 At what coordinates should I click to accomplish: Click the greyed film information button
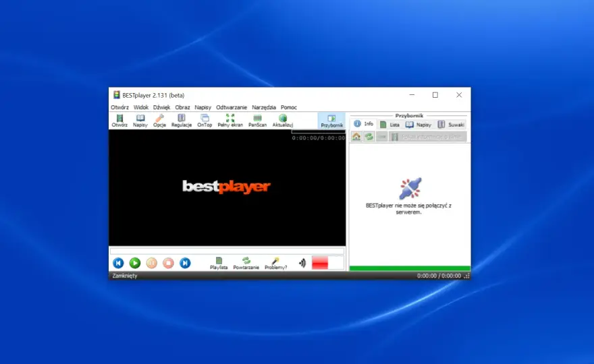click(x=428, y=137)
